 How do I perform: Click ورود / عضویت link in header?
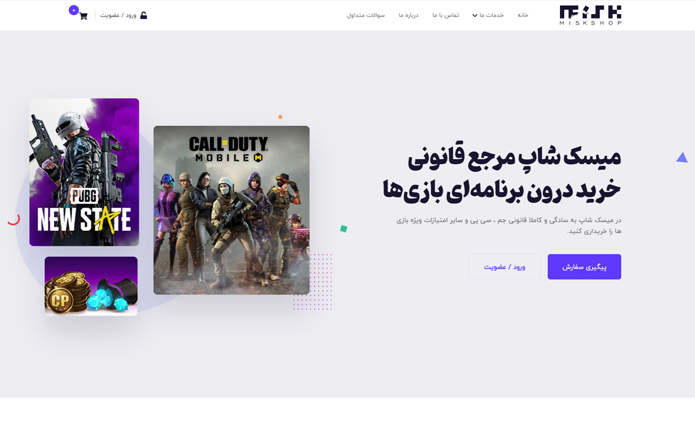118,15
